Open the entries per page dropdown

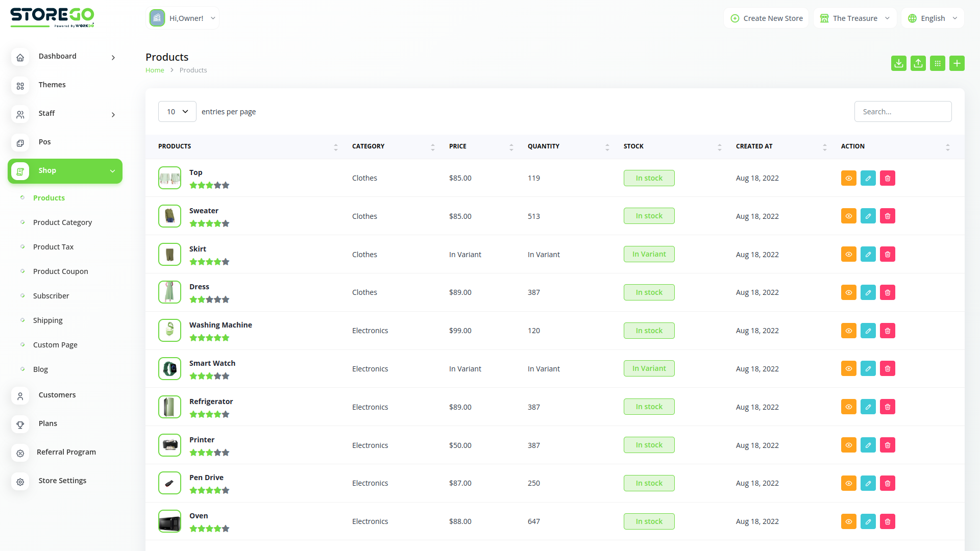(x=177, y=111)
